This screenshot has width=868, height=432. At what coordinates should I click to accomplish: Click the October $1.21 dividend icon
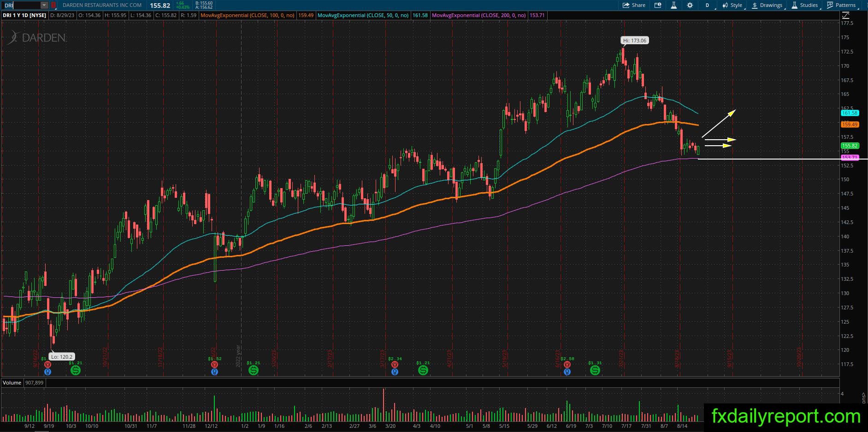75,370
